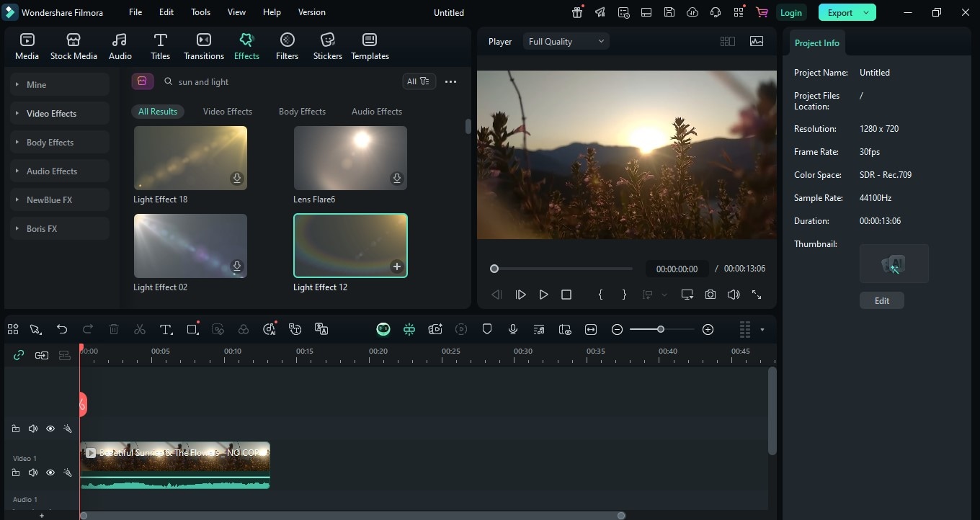Select the Light Effect 02 thumbnail

click(190, 246)
